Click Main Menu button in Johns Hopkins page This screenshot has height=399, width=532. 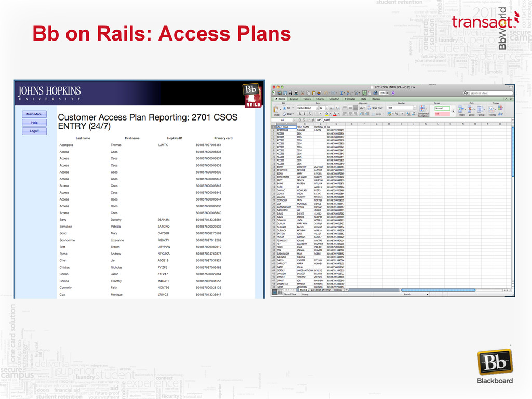[34, 114]
